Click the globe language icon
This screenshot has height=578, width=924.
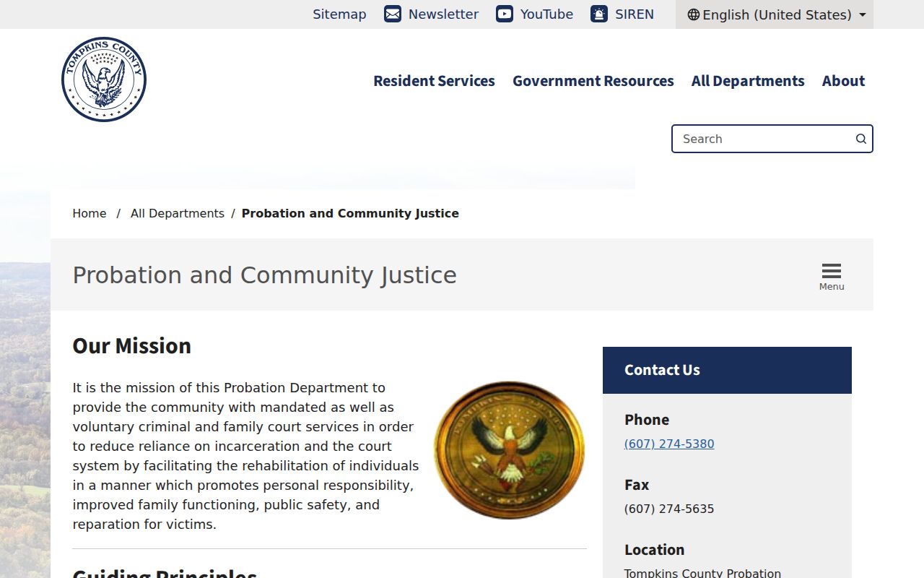(x=694, y=14)
